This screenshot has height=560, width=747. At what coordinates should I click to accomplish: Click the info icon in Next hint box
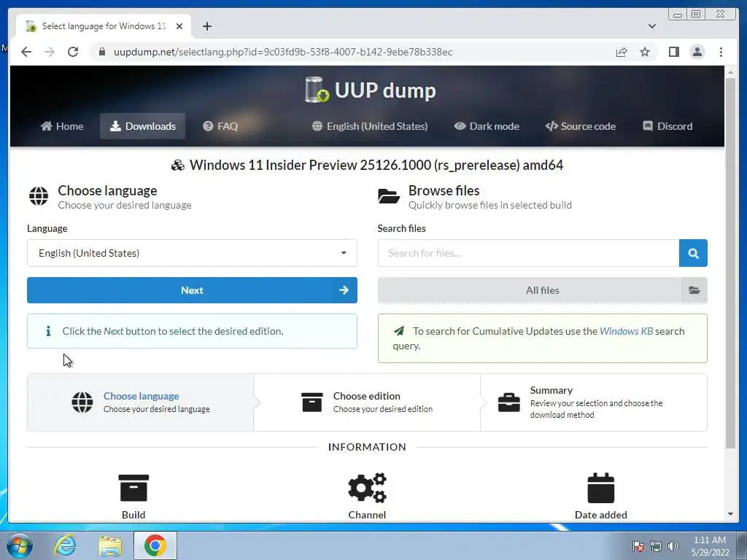pyautogui.click(x=48, y=331)
